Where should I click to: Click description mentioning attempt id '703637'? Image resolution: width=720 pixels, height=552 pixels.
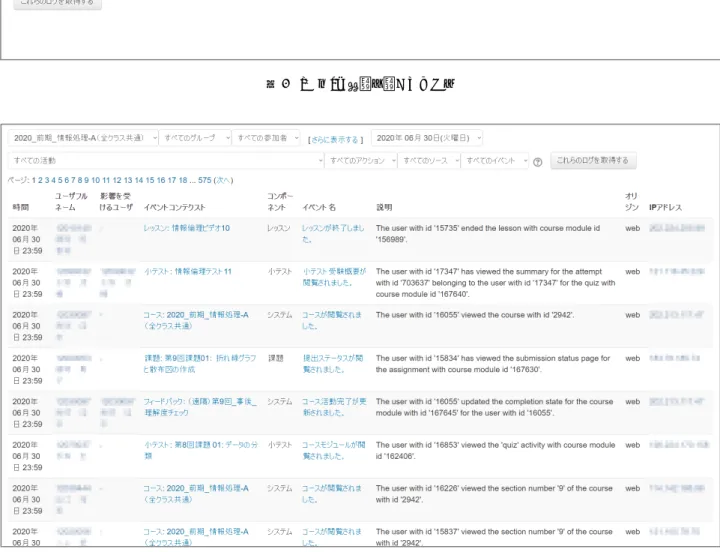pyautogui.click(x=495, y=282)
